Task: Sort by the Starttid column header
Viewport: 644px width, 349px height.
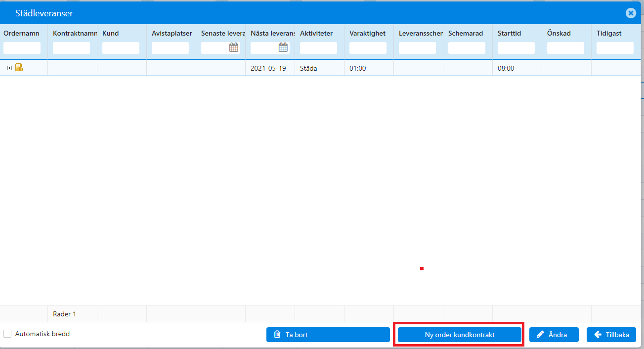Action: click(x=509, y=33)
